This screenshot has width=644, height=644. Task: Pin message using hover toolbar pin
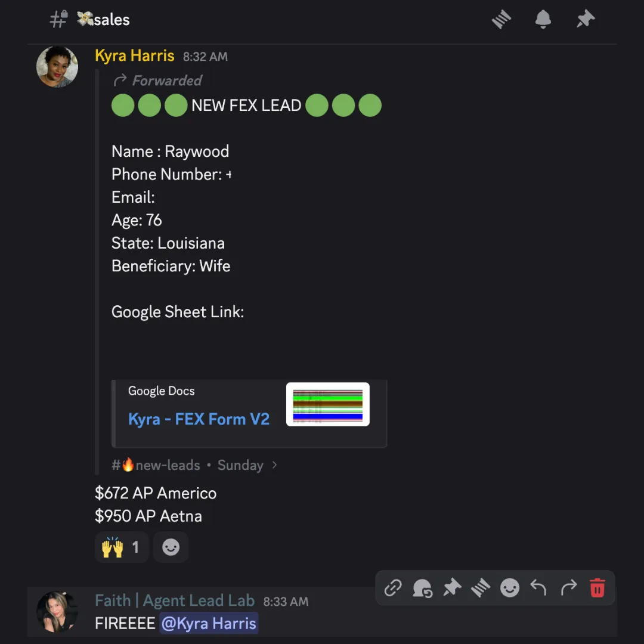coord(452,588)
